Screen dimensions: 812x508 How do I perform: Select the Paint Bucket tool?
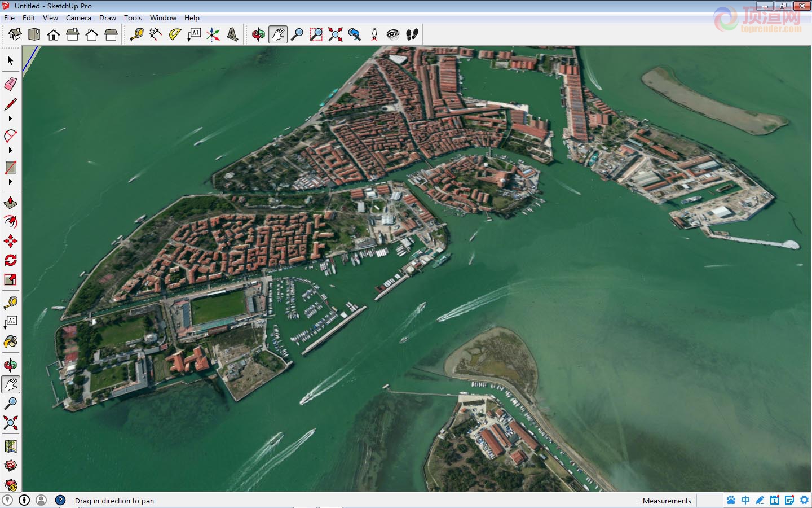point(11,341)
